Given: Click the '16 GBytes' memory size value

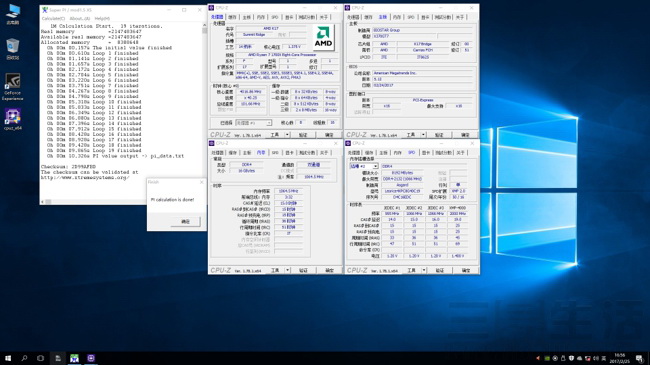Looking at the screenshot, I should tap(246, 170).
